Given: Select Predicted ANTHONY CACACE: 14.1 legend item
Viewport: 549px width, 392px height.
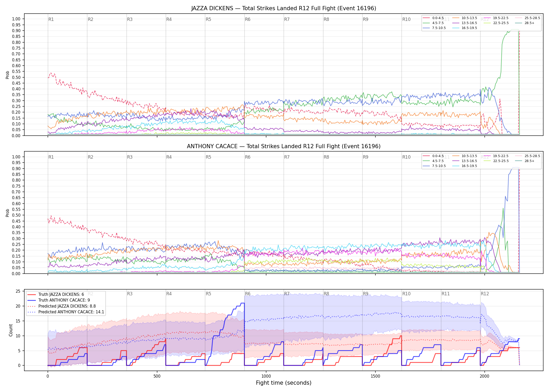Looking at the screenshot, I should pos(66,312).
